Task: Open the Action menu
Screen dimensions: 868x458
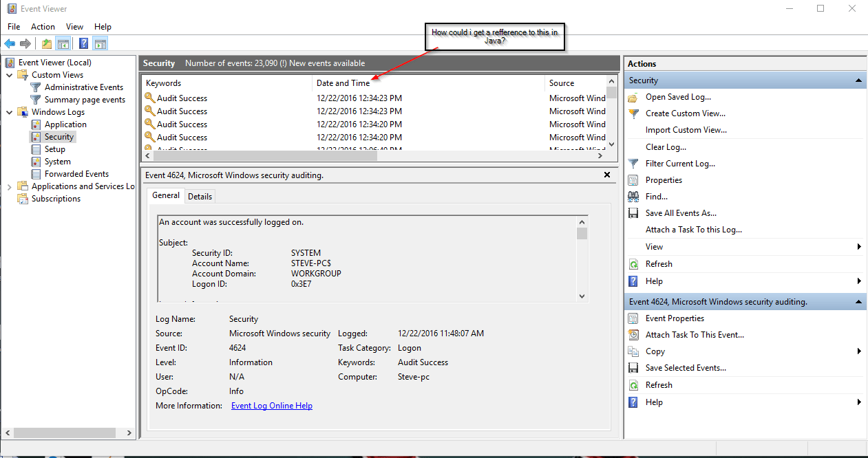Action: tap(43, 27)
